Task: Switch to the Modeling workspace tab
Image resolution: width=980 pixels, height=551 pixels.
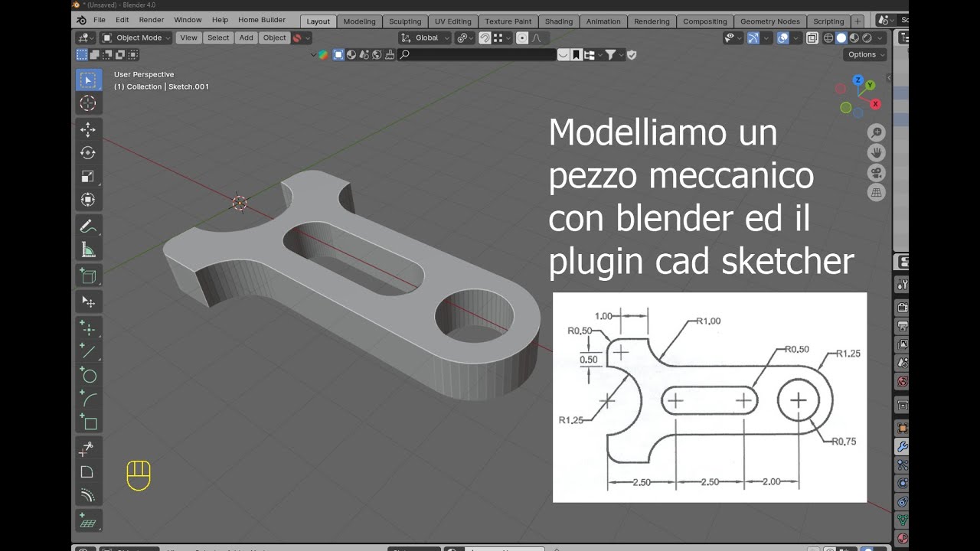Action: (359, 21)
